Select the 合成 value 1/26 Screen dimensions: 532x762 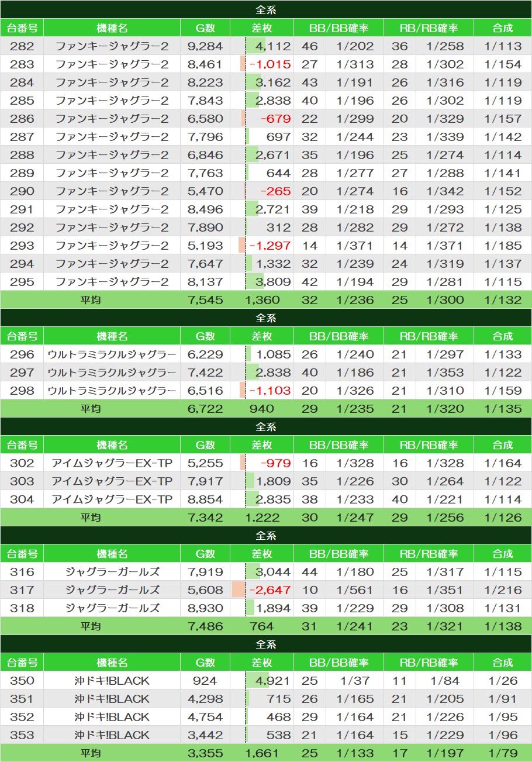503,681
